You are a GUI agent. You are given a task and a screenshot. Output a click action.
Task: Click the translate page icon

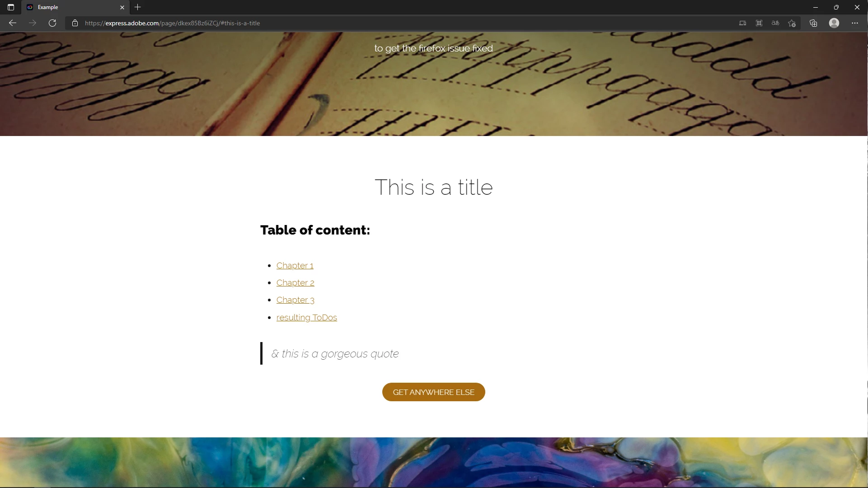tap(775, 23)
